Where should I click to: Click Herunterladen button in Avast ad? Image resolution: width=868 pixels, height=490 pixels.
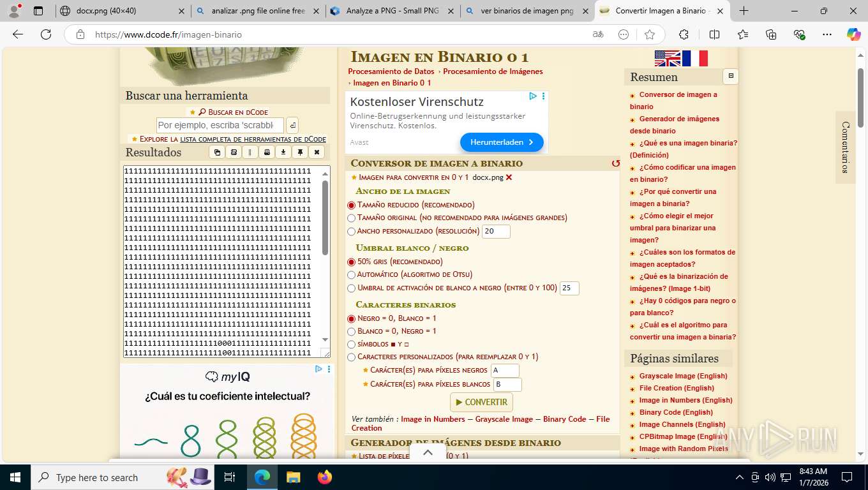pyautogui.click(x=502, y=142)
